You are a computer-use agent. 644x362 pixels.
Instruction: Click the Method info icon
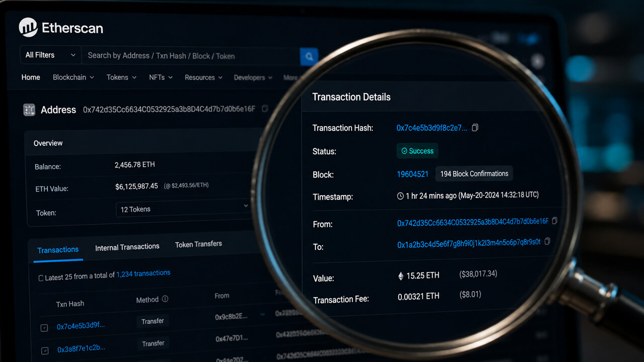[165, 299]
